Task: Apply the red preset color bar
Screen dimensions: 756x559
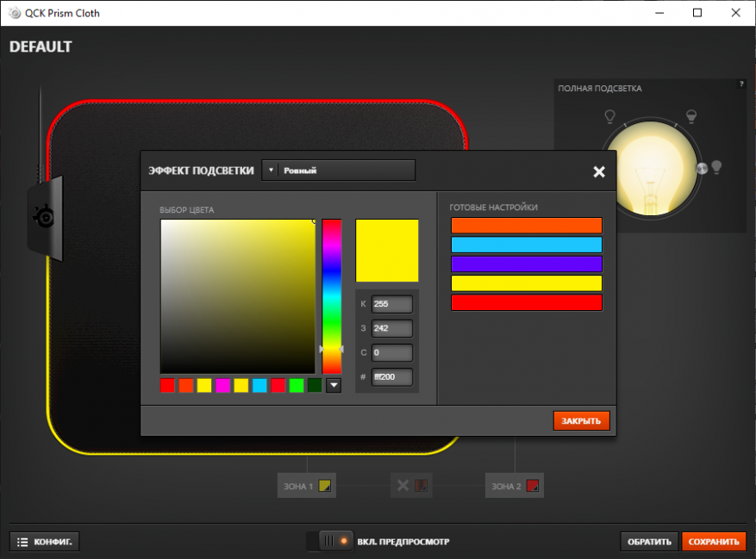Action: 527,302
